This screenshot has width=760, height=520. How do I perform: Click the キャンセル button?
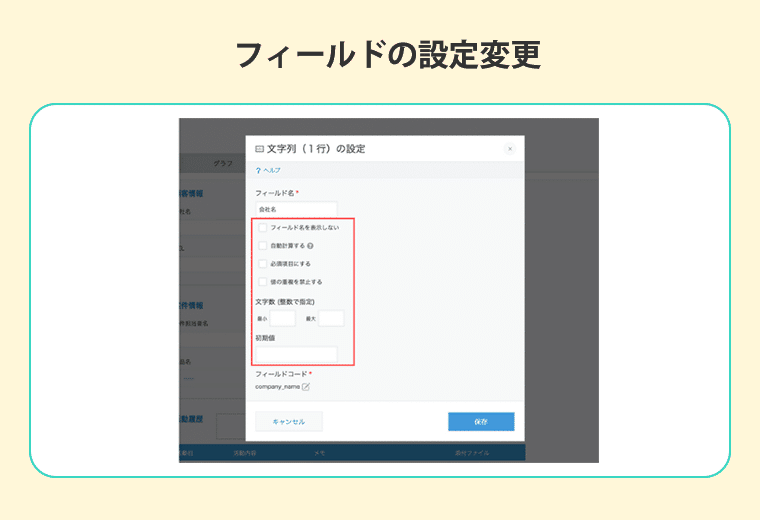point(289,422)
